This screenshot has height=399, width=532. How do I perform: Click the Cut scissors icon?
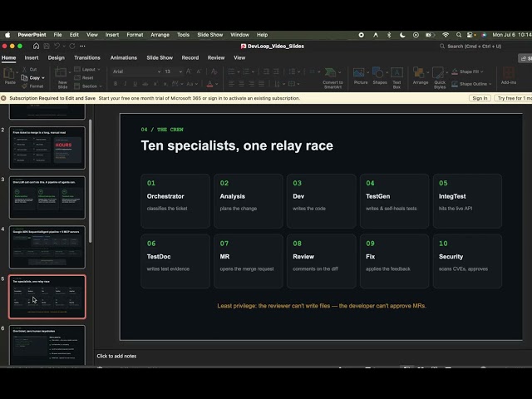pos(24,69)
